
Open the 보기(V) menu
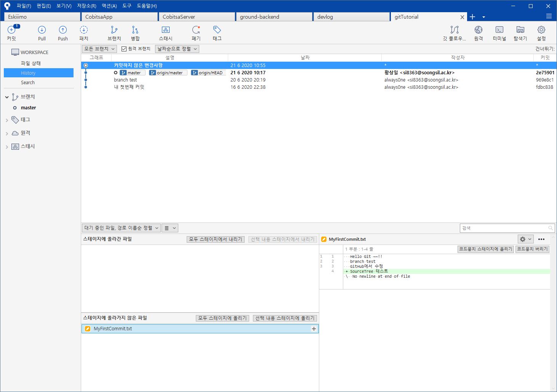[64, 6]
